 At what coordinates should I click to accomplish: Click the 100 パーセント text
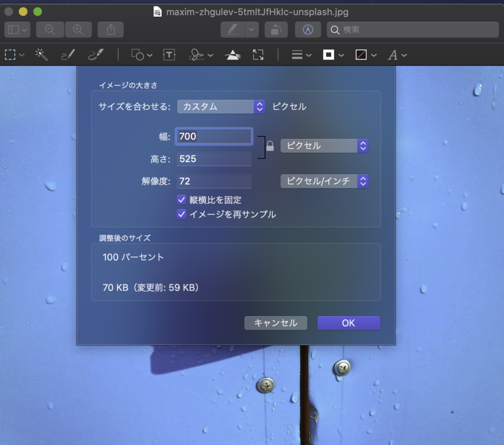133,257
